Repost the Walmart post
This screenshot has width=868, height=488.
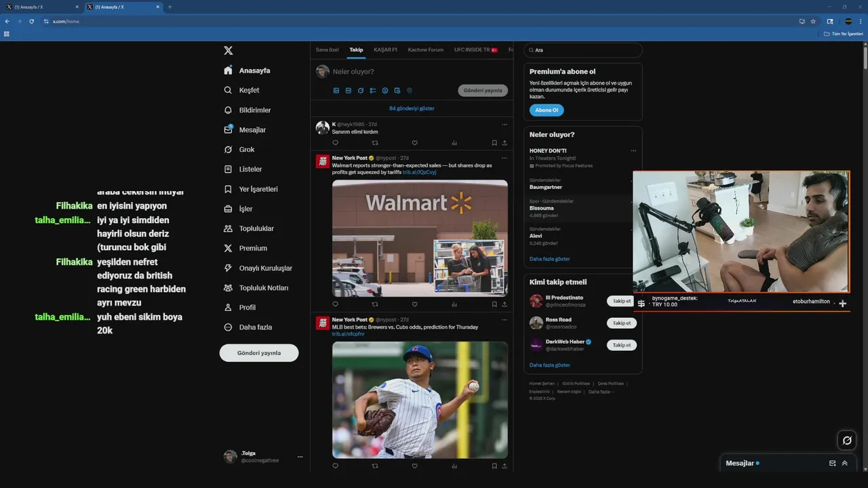pos(375,304)
